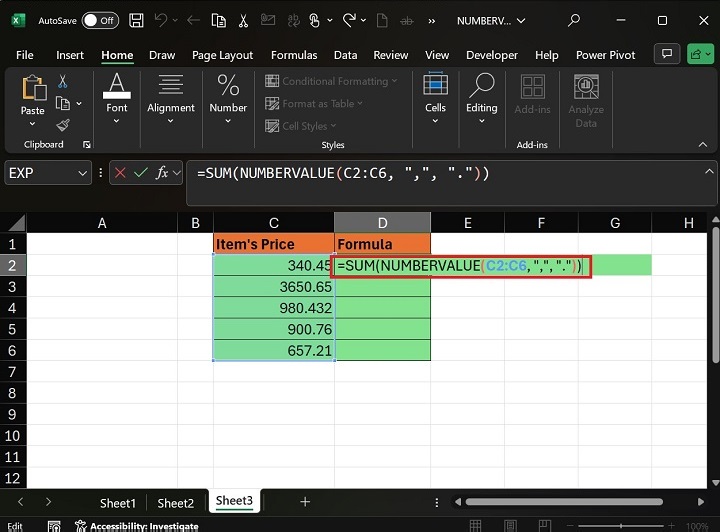Screen dimensions: 720x532
Task: Click the Format Painter brush icon
Action: (63, 125)
